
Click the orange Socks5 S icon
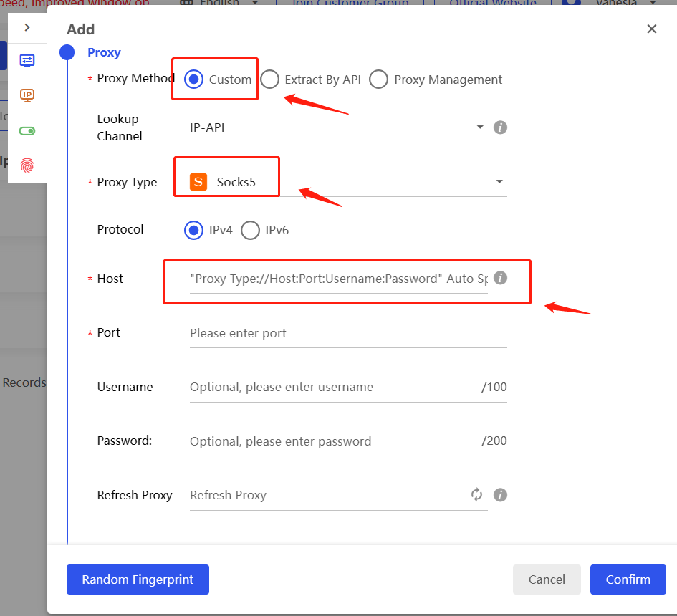tap(198, 182)
